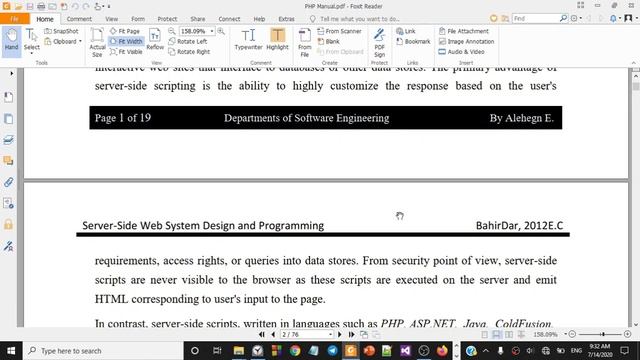Go to the next page
The image size is (640, 360).
point(340,334)
